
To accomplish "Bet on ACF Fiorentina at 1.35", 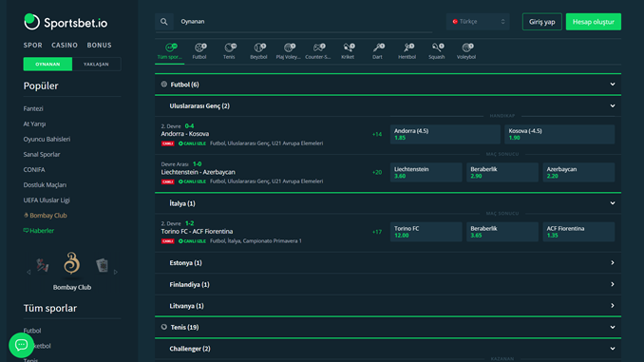I will (x=578, y=232).
